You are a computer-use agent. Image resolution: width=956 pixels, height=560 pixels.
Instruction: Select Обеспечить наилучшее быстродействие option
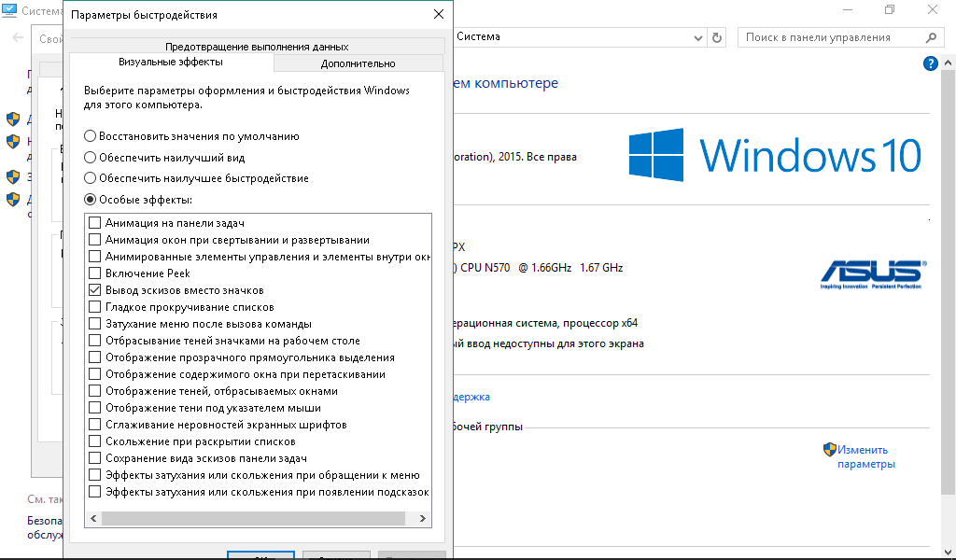click(x=91, y=178)
